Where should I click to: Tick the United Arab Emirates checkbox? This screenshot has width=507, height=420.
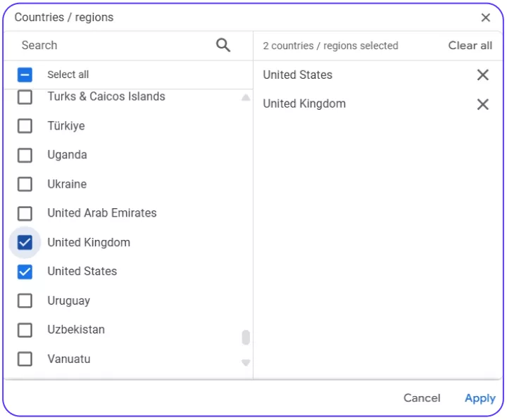coord(25,214)
